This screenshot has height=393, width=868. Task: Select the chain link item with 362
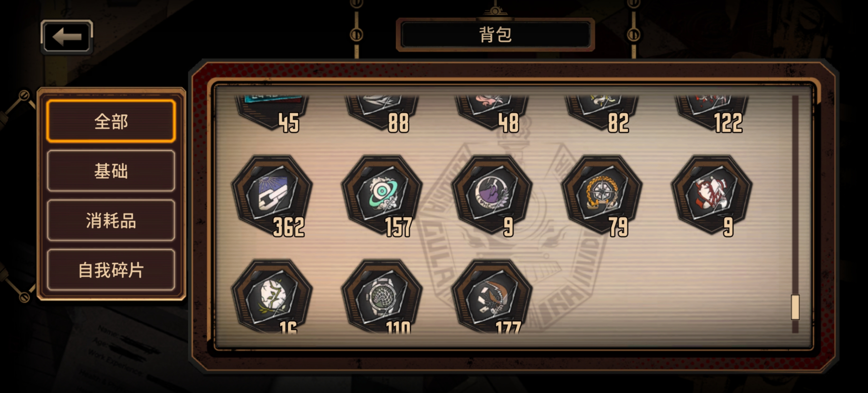272,196
